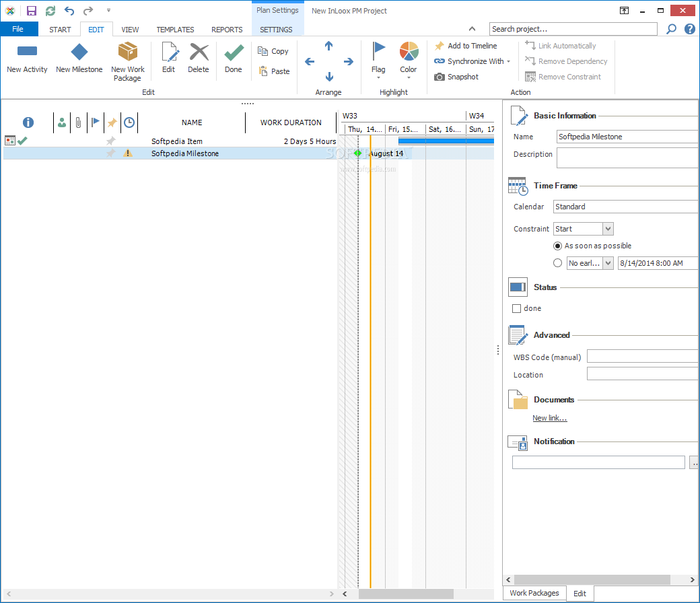700x603 pixels.
Task: Copy the selected item
Action: tap(273, 51)
